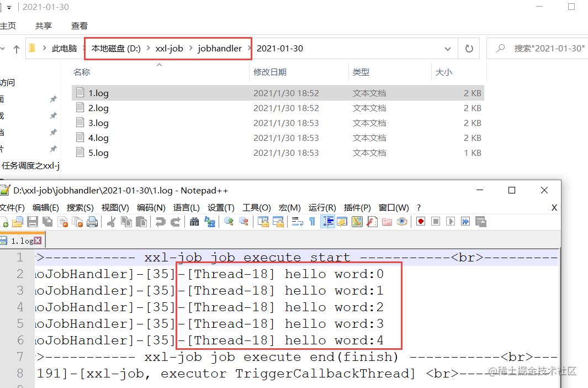Viewport: 588px width, 388px height.
Task: Redo the edit with the toolbar arrow
Action: (x=176, y=222)
